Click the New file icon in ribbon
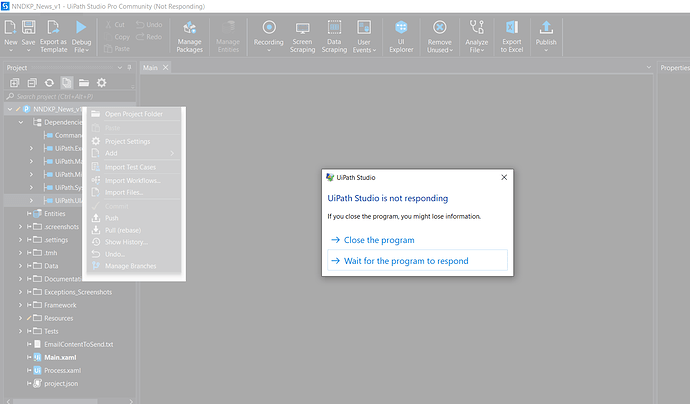This screenshot has width=690, height=404. 10,27
